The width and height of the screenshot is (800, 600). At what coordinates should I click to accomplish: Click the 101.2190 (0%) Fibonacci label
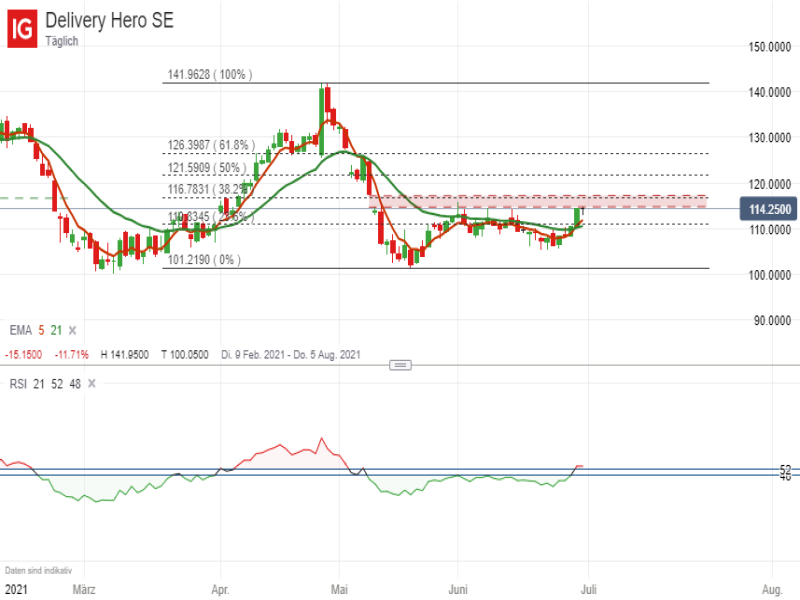(x=204, y=260)
